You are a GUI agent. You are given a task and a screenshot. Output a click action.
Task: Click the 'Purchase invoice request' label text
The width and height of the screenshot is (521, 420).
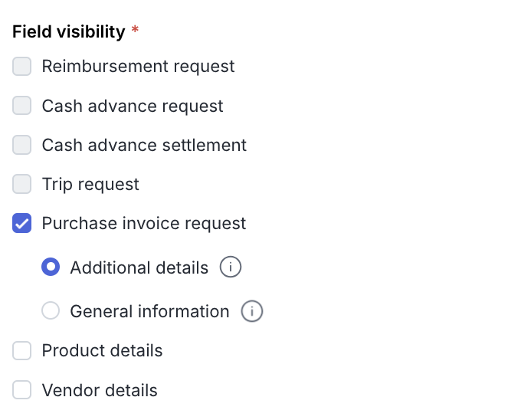[144, 223]
